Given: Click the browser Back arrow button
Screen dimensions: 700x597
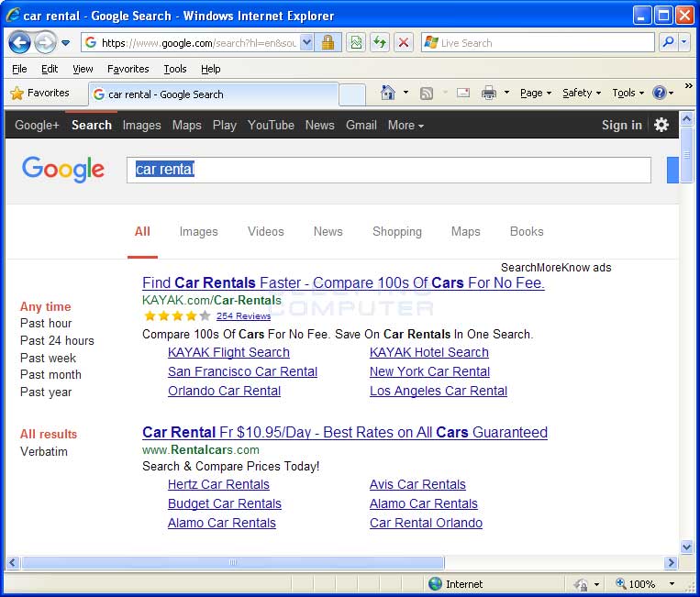Looking at the screenshot, I should 19,43.
